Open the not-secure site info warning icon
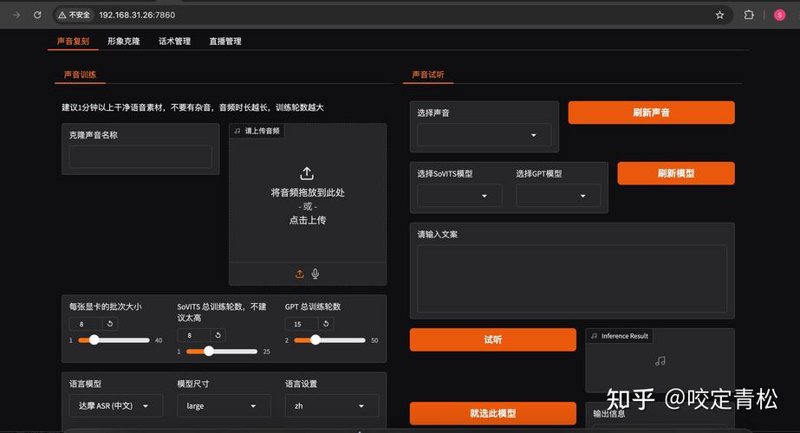The image size is (800, 433). [62, 15]
